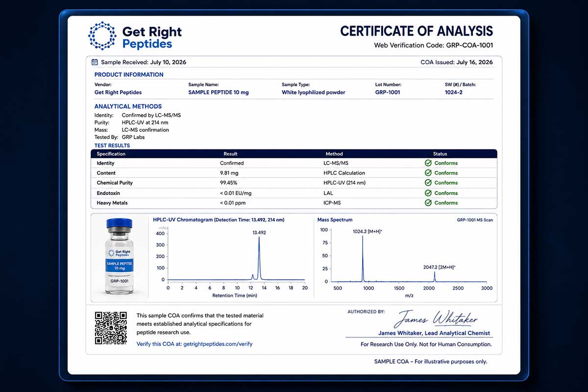This screenshot has width=588, height=392.
Task: Click the Get Right Peptides vendor name
Action: [x=118, y=92]
